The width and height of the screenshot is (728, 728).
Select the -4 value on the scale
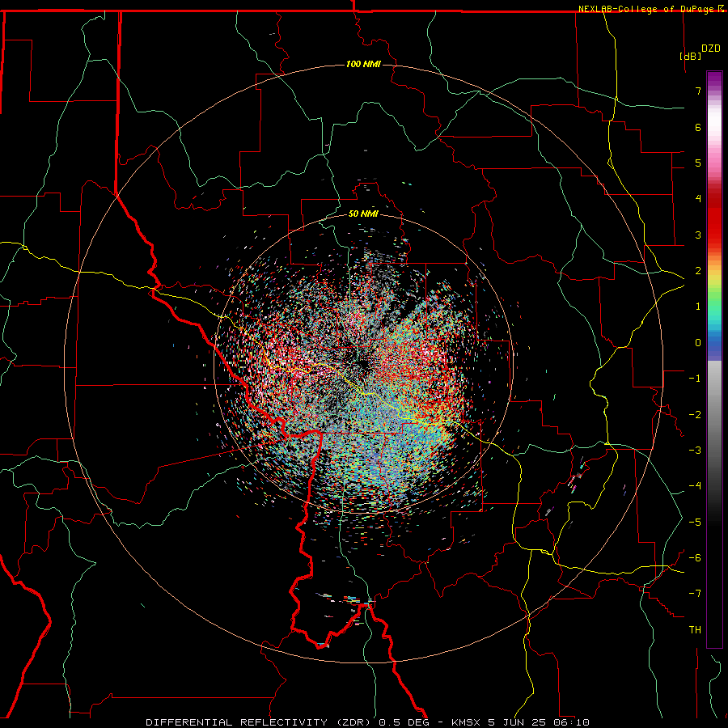(x=695, y=486)
